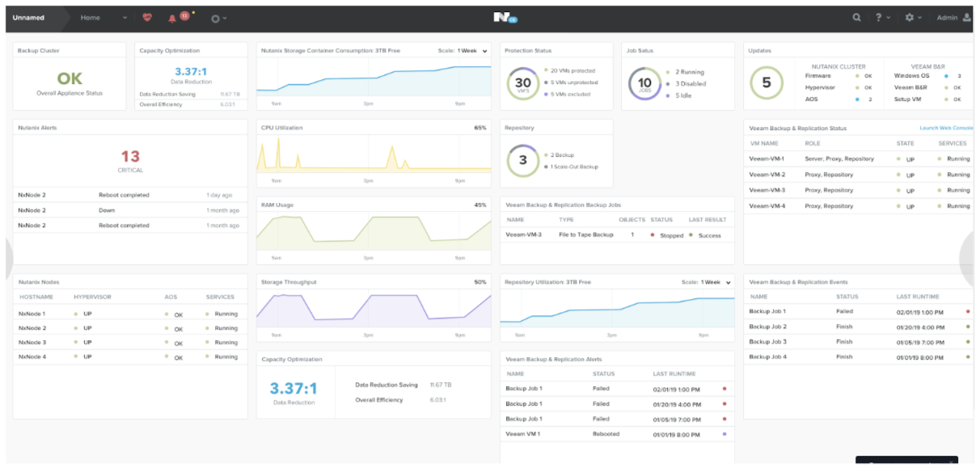Open the Admin user menu
Image resolution: width=980 pixels, height=472 pixels.
(x=953, y=17)
